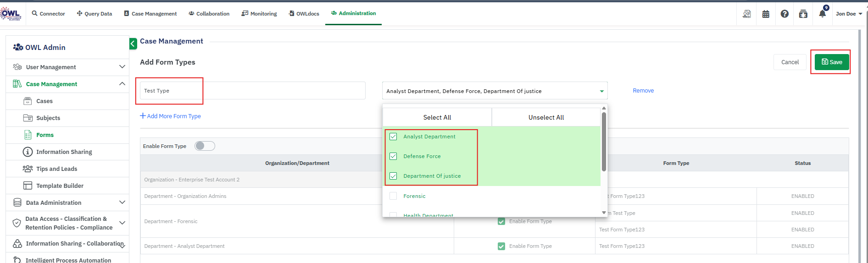
Task: Click the OWL logo in top left
Action: [11, 14]
